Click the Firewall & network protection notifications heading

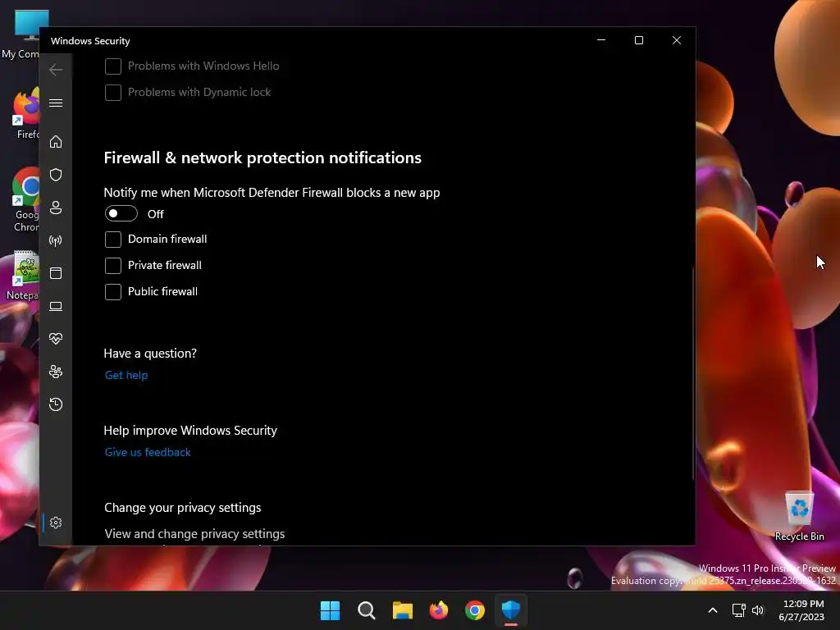click(x=262, y=158)
